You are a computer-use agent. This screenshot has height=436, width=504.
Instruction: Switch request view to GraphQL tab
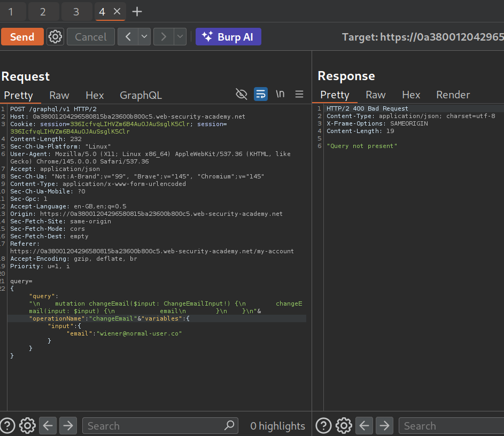141,95
